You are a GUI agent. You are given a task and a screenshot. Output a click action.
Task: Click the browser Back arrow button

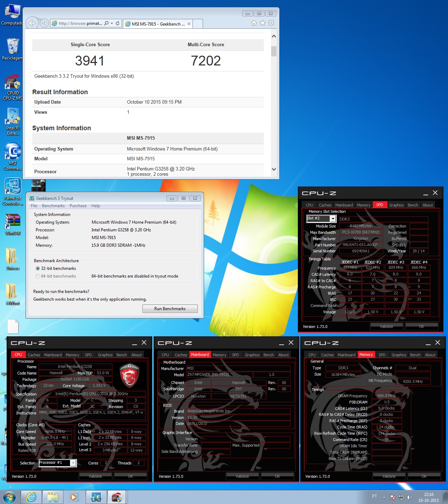[32, 23]
